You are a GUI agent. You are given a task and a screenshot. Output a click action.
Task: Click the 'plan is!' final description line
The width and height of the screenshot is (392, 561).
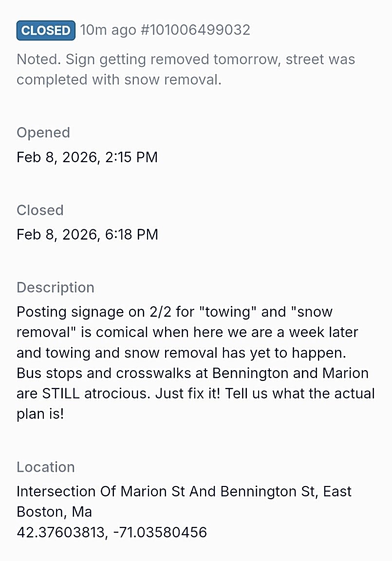click(x=40, y=414)
